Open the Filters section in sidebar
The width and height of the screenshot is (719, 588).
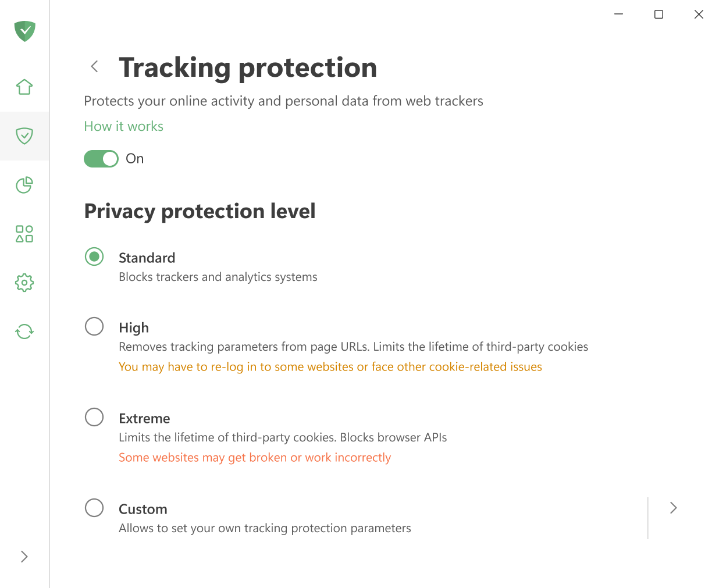click(24, 234)
